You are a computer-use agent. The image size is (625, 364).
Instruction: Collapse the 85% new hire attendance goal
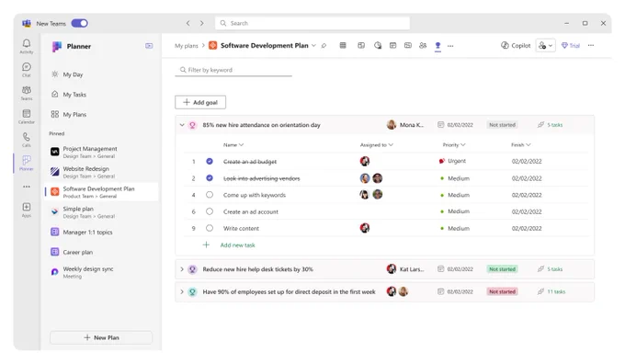click(182, 125)
